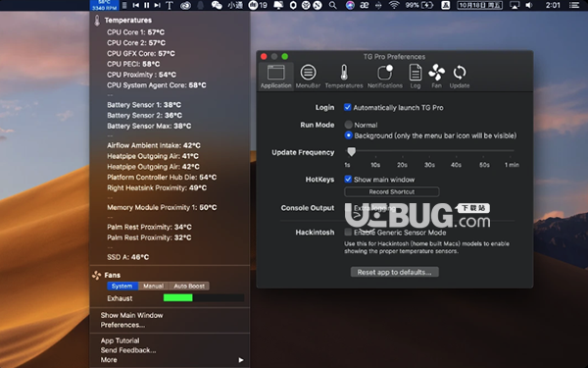The height and width of the screenshot is (368, 588).
Task: Open Spotlight search magnifier icon
Action: tap(332, 5)
